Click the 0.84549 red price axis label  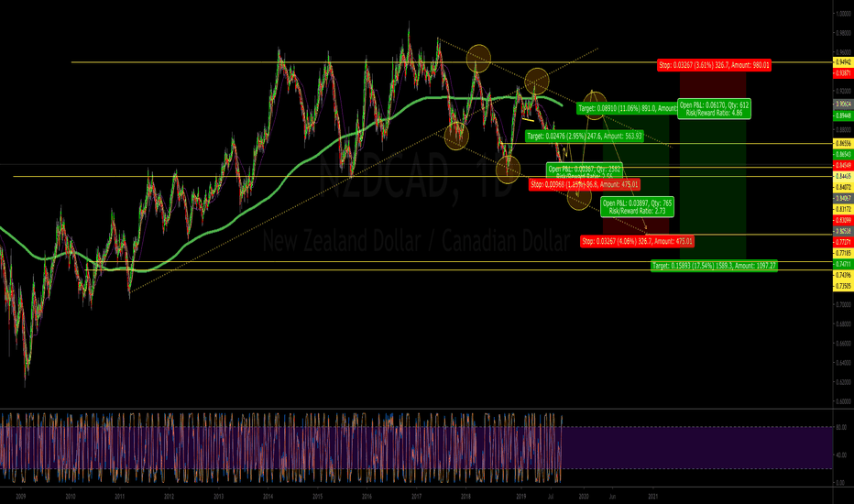point(843,165)
